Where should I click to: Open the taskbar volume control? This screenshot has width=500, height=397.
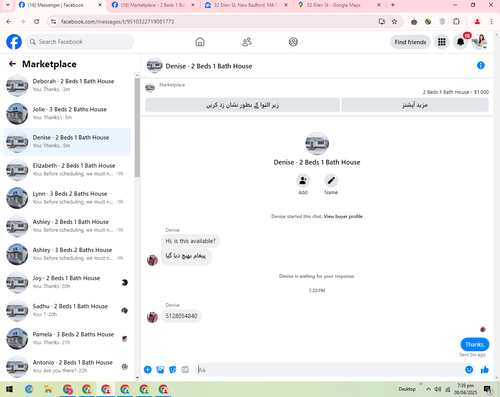(x=438, y=389)
